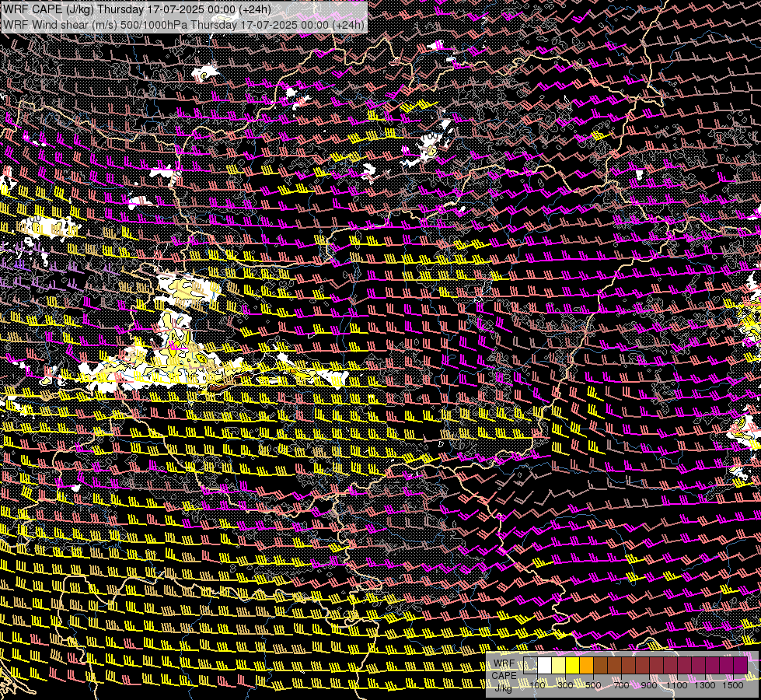This screenshot has height=700, width=761.
Task: Click the WRF Wind shear 500/1000hPa title line
Action: 183,24
